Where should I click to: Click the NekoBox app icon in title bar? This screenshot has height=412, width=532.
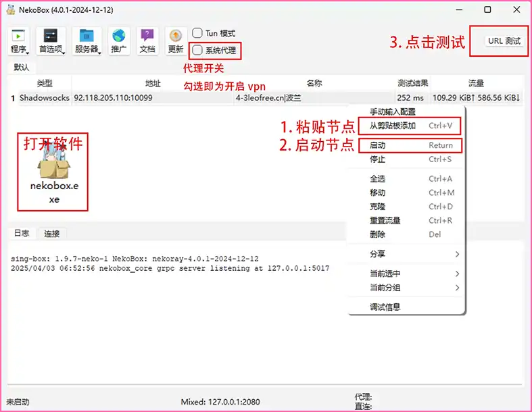[x=11, y=10]
